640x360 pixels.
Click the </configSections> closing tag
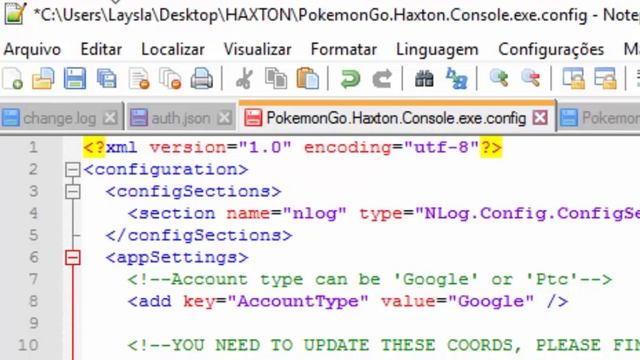[x=199, y=236]
